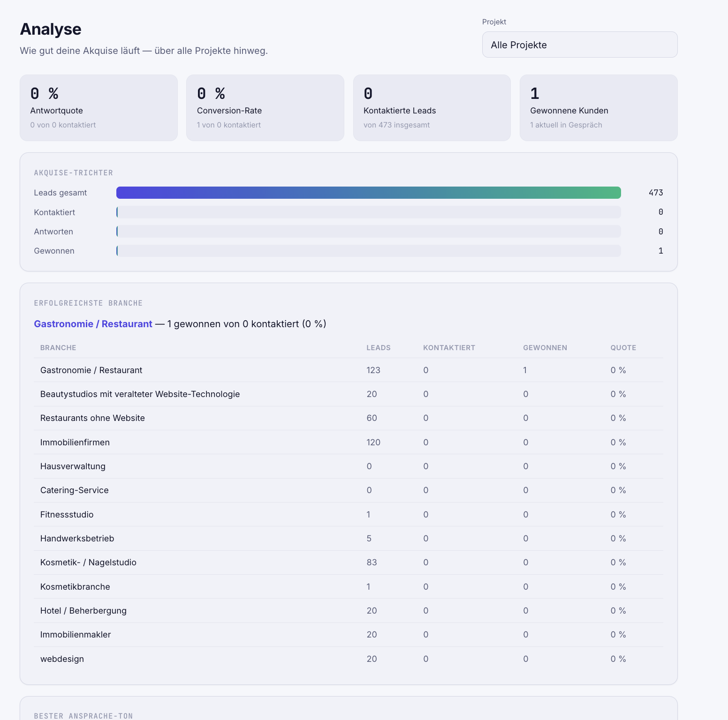Click the Kontaktiert funnel bar
The height and width of the screenshot is (720, 728).
(369, 212)
